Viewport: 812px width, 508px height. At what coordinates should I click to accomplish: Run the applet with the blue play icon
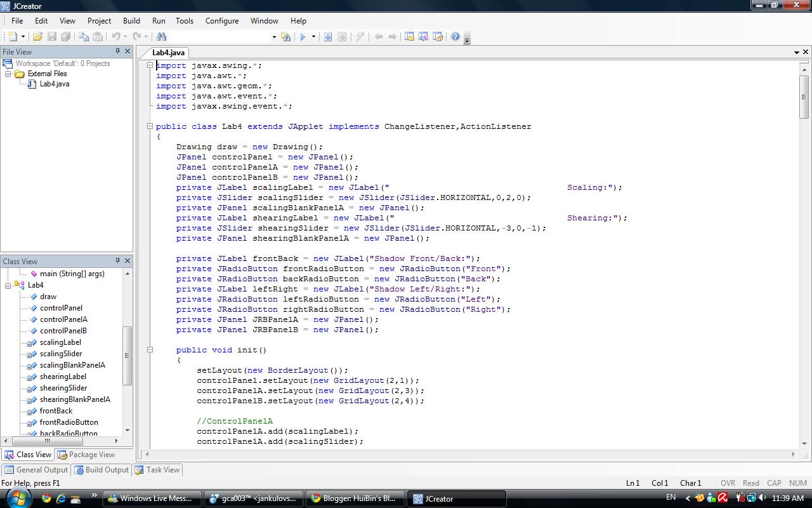304,36
